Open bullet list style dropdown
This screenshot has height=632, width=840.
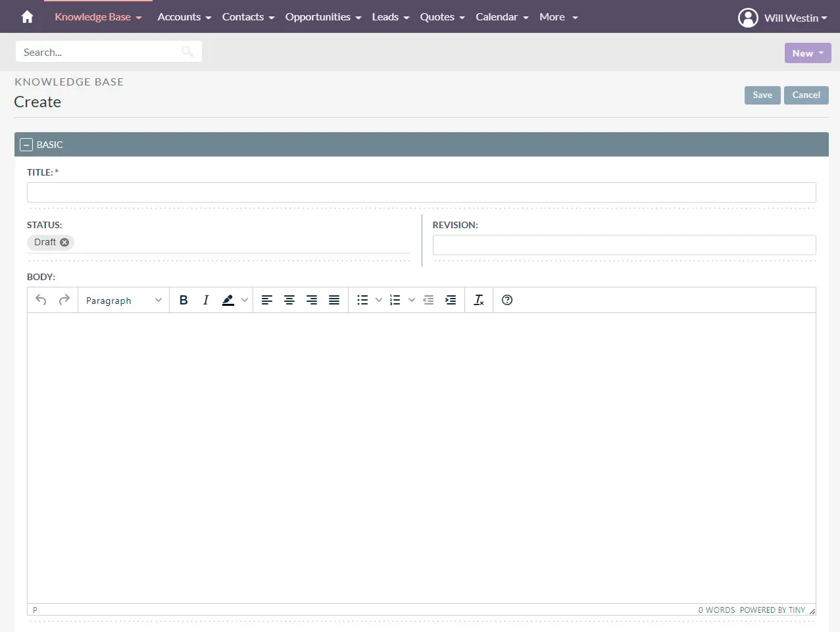pos(379,300)
